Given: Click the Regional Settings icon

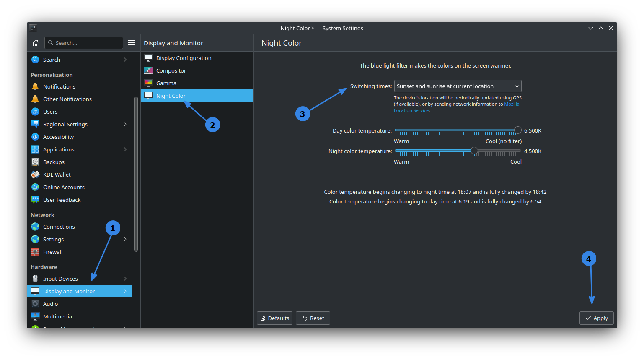Looking at the screenshot, I should (x=35, y=124).
